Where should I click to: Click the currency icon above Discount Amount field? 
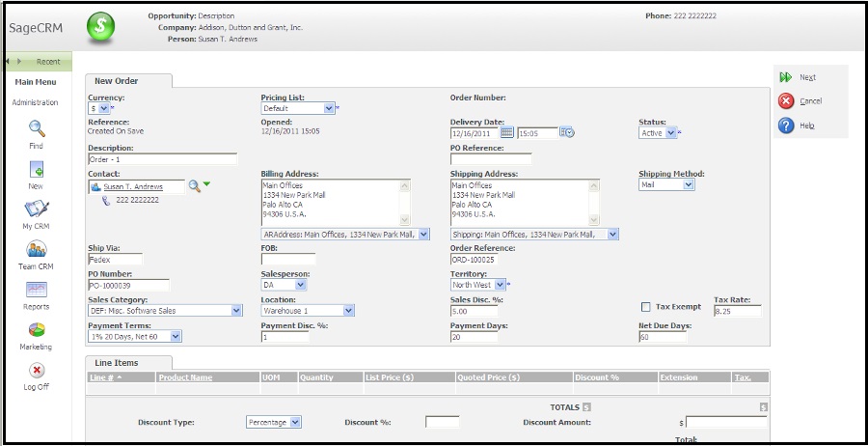[764, 407]
